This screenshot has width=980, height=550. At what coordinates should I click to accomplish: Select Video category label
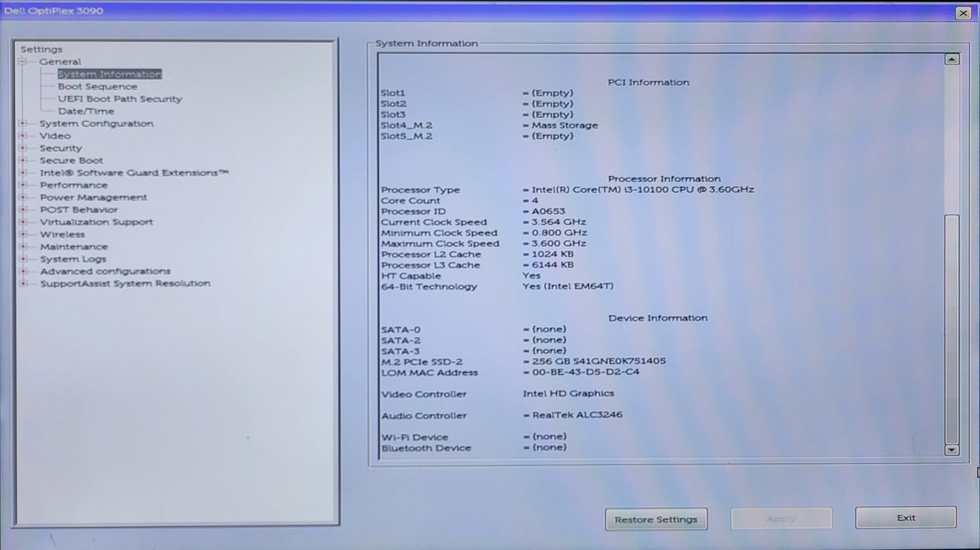55,136
